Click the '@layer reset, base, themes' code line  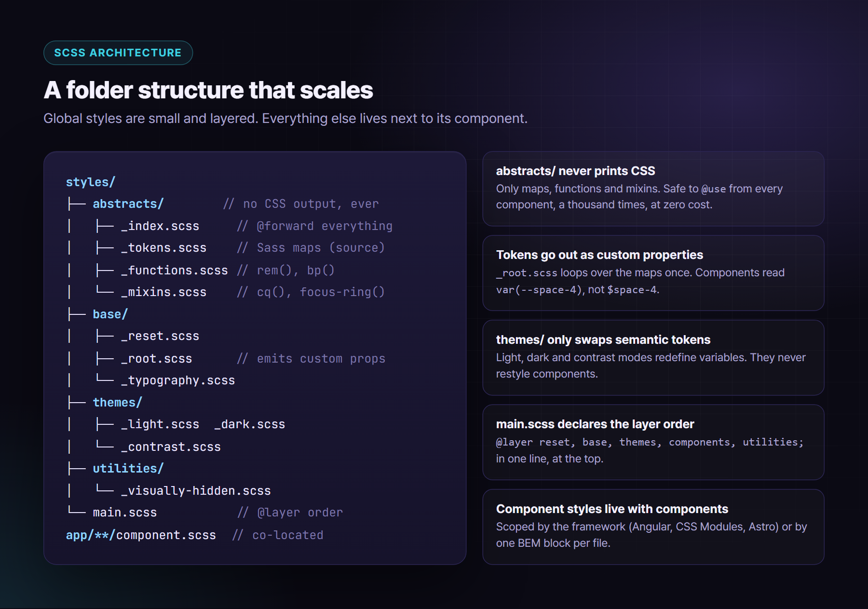click(x=650, y=442)
